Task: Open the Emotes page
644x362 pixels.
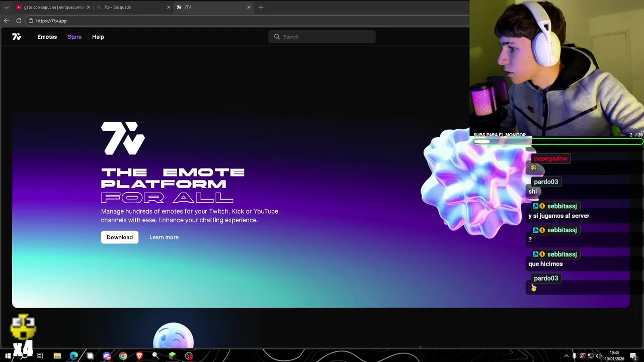Action: pyautogui.click(x=47, y=37)
